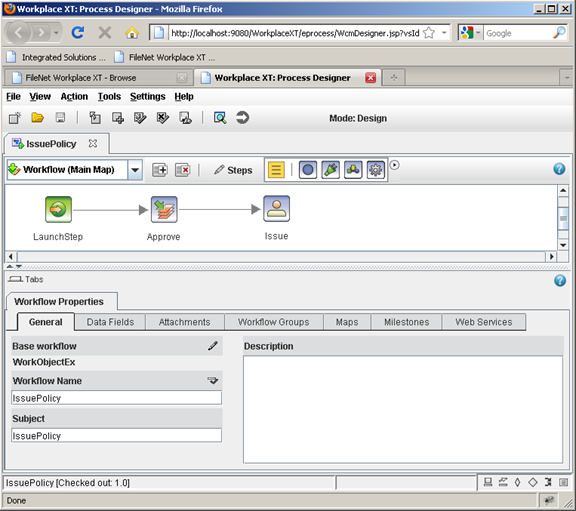Open the Workflow (Main Map) dropdown
This screenshot has width=576, height=511.
(x=135, y=170)
